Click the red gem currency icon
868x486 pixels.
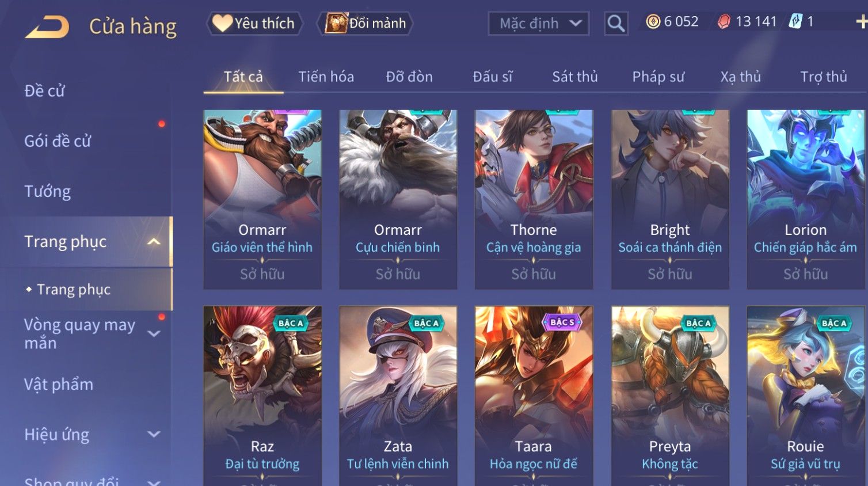(724, 22)
